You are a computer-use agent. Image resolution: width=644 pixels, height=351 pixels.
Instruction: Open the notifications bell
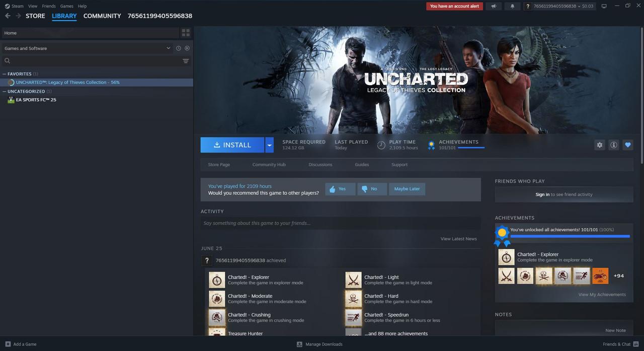tap(512, 6)
